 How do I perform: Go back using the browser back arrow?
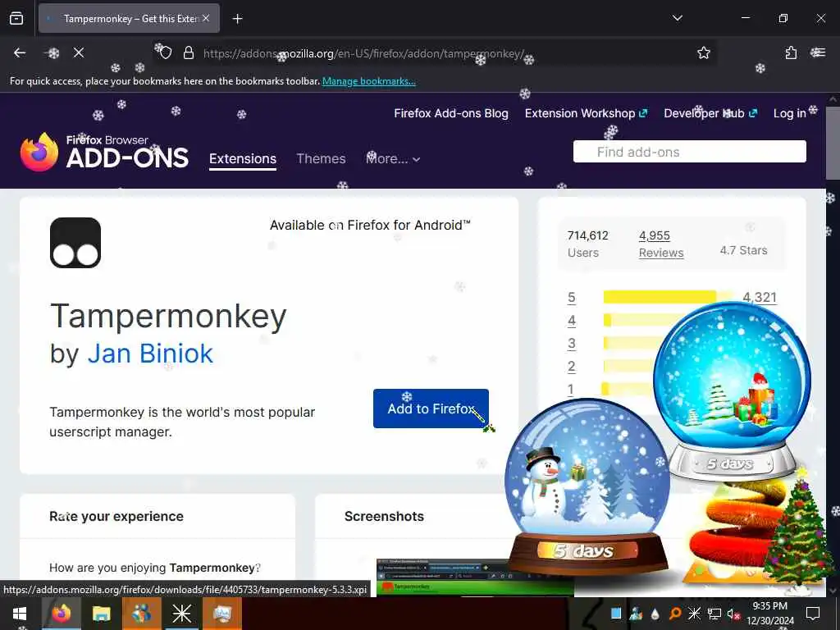click(x=20, y=52)
